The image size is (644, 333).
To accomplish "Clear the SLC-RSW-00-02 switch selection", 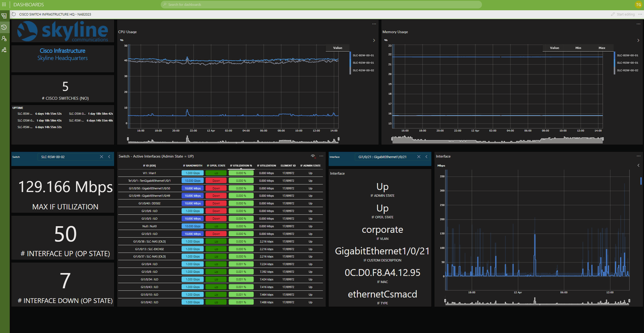I will click(102, 157).
